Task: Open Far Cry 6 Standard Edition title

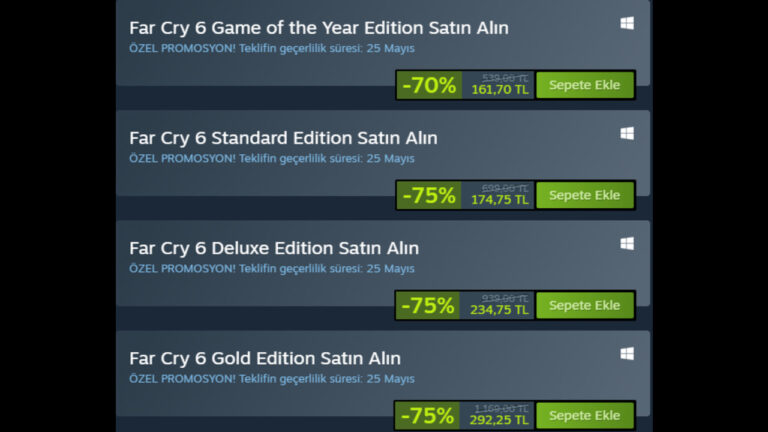Action: (x=283, y=138)
